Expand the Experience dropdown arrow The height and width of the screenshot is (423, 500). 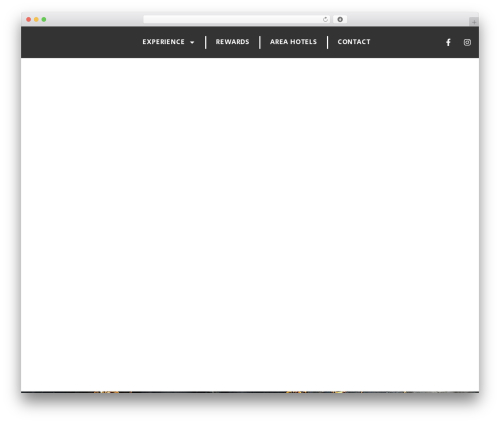192,42
